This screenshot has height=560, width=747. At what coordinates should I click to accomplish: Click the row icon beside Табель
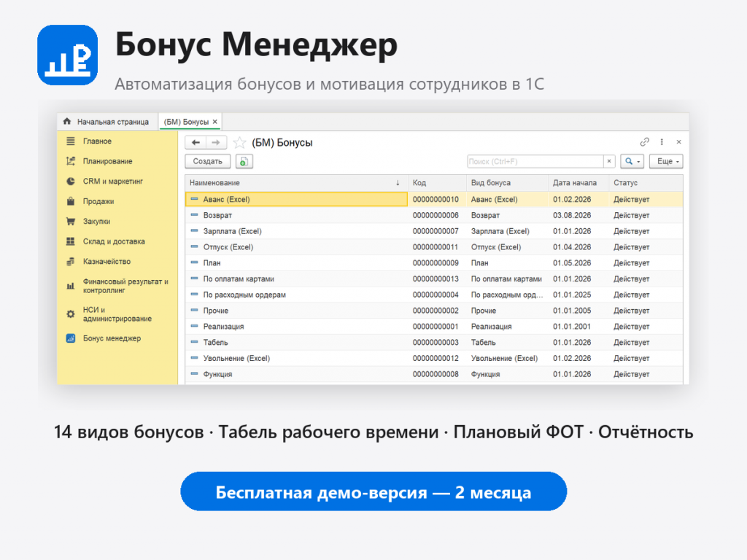[194, 342]
